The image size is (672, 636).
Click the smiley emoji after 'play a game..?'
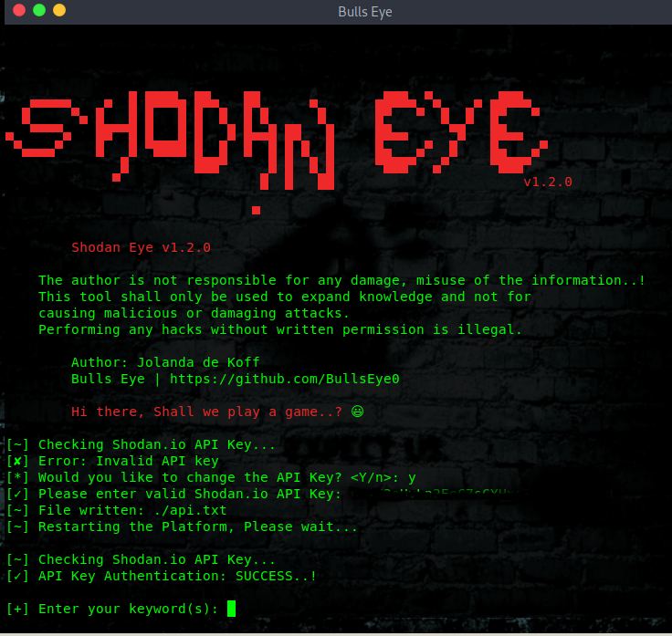[357, 412]
